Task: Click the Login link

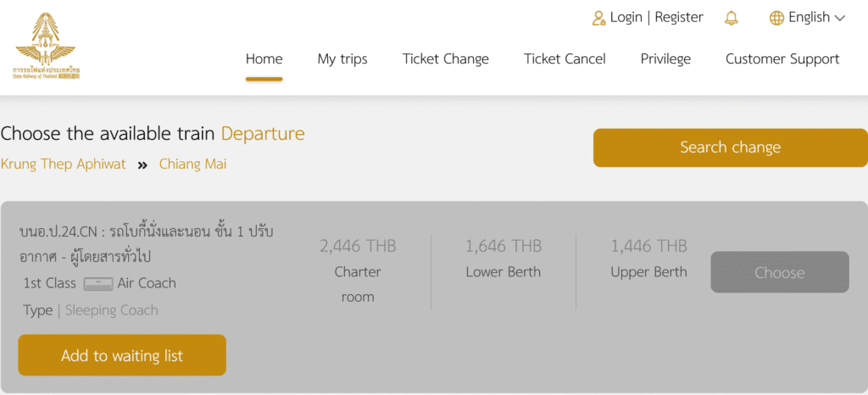Action: 626,18
